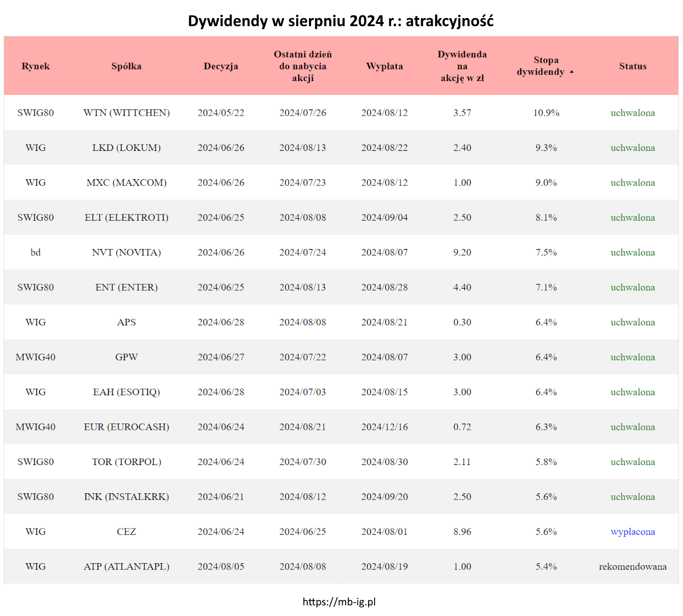Click the LKD (LOKUM) company name
Image resolution: width=683 pixels, height=616 pixels.
126,148
